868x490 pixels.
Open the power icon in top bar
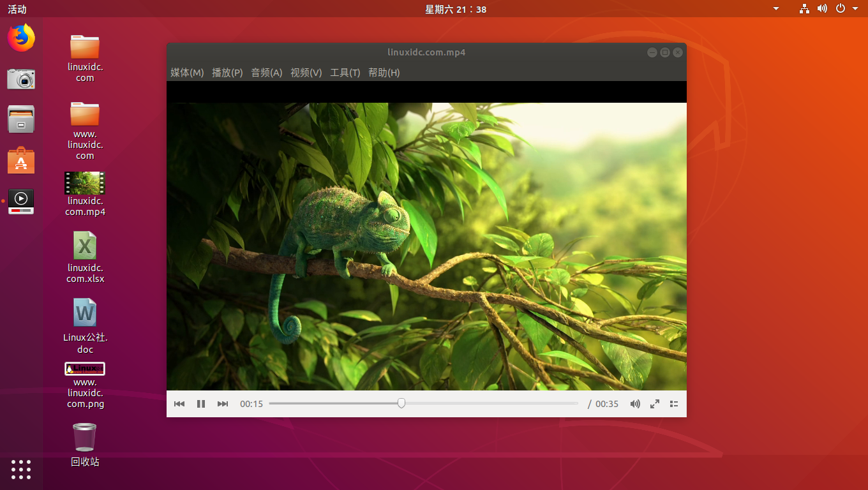point(841,9)
